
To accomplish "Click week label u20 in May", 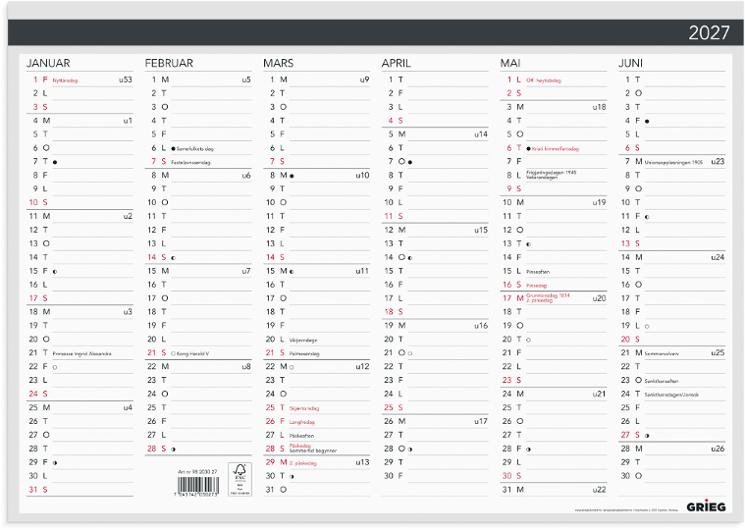I will tap(599, 299).
